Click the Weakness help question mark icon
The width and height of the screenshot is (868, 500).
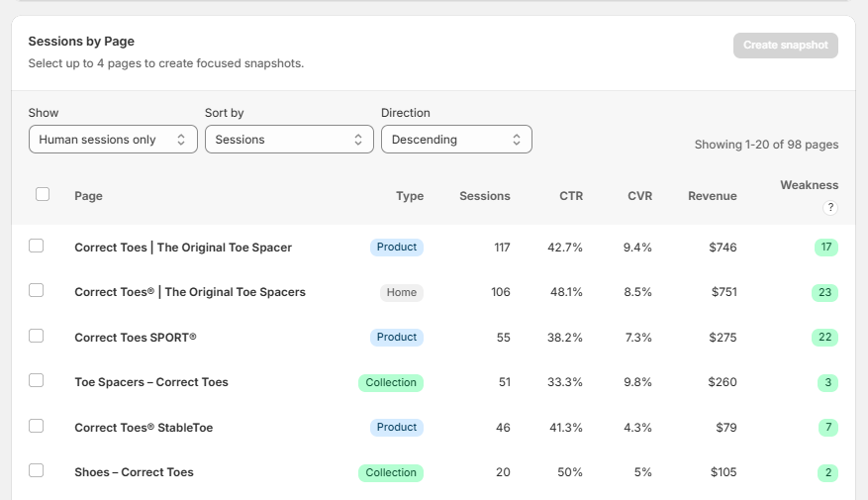pos(829,208)
